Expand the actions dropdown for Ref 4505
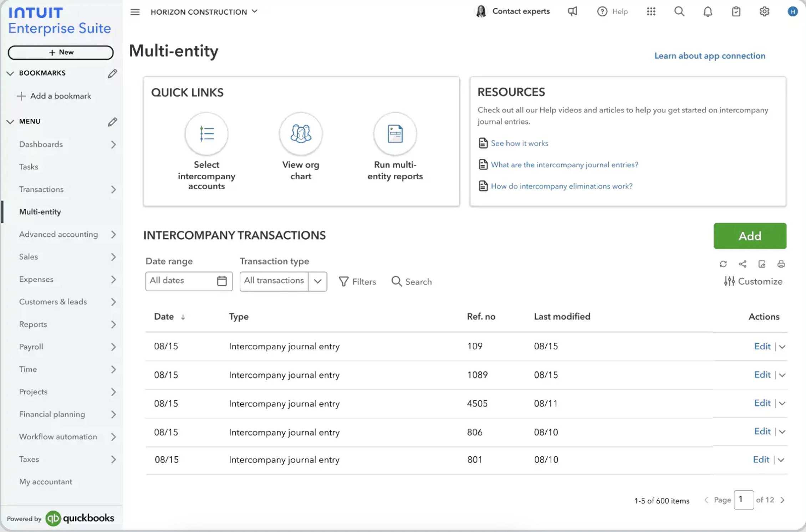The height and width of the screenshot is (532, 806). 782,403
